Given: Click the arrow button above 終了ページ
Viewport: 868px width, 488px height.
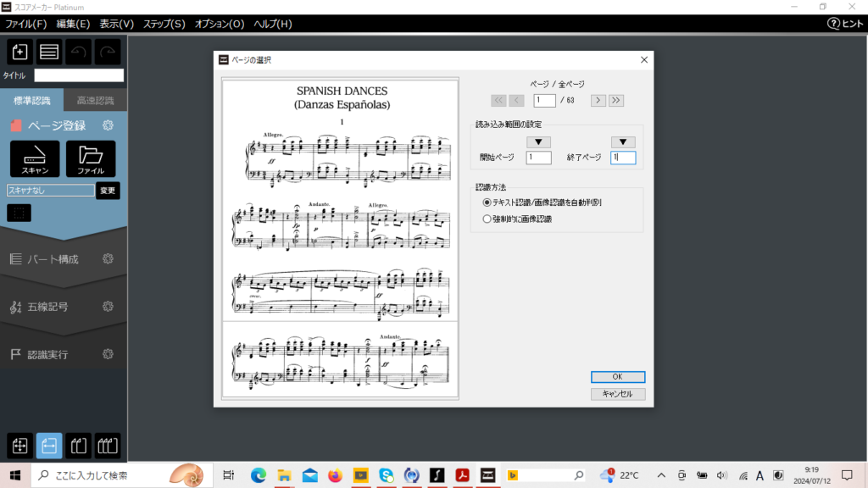Looking at the screenshot, I should click(x=622, y=142).
